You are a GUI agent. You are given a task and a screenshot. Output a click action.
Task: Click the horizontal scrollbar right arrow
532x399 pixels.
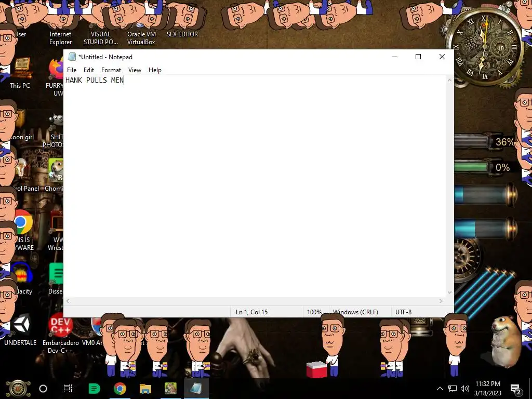point(441,301)
